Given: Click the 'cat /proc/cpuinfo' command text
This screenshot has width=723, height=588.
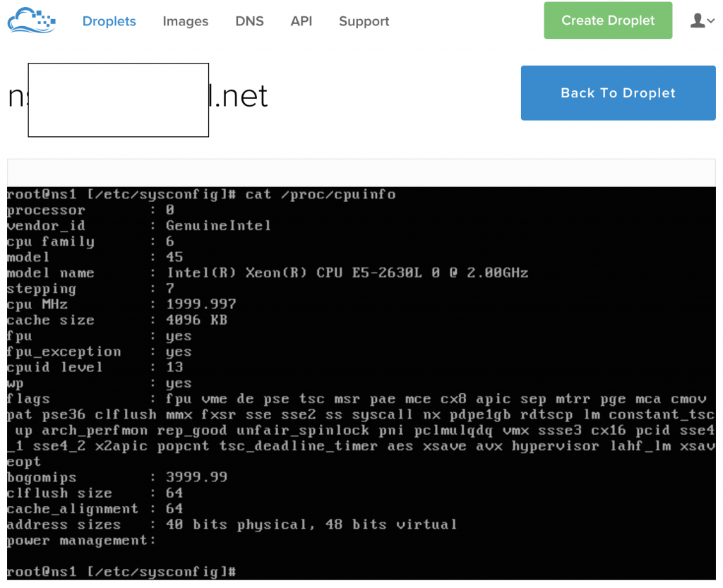Looking at the screenshot, I should point(320,194).
